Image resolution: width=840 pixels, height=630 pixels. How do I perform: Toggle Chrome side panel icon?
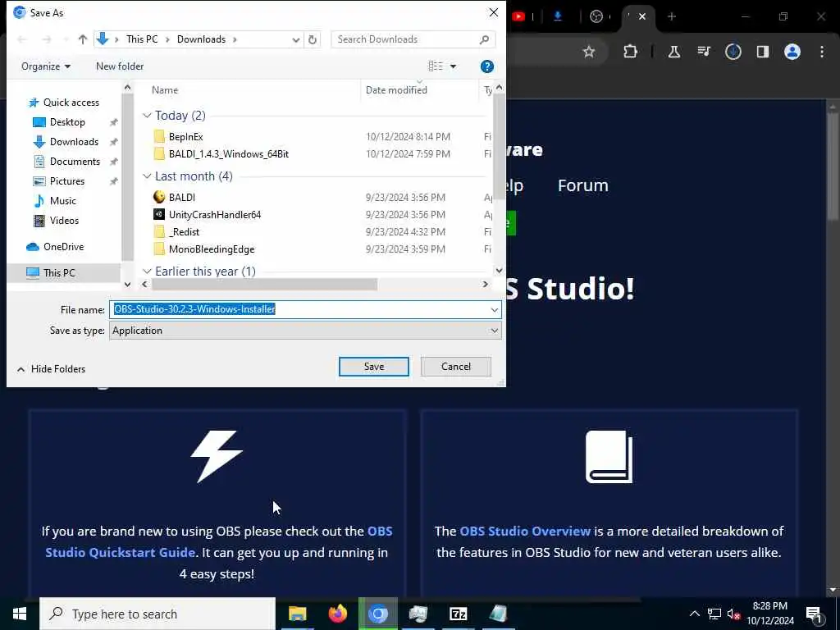[x=763, y=52]
